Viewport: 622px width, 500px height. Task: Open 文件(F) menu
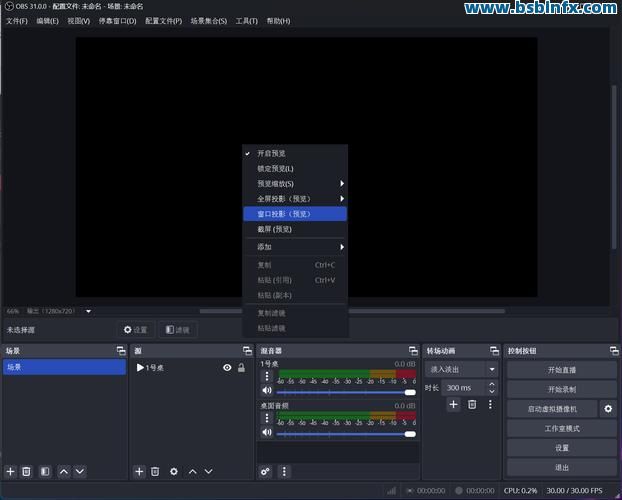17,21
